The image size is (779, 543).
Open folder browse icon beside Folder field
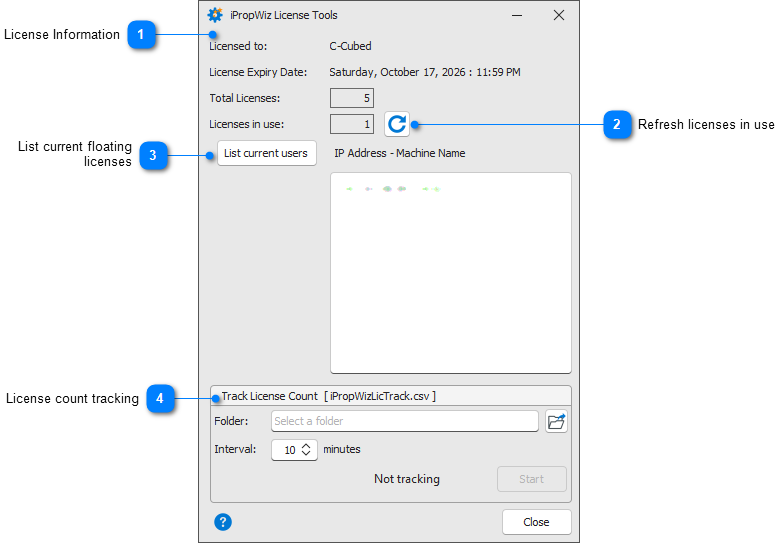556,421
